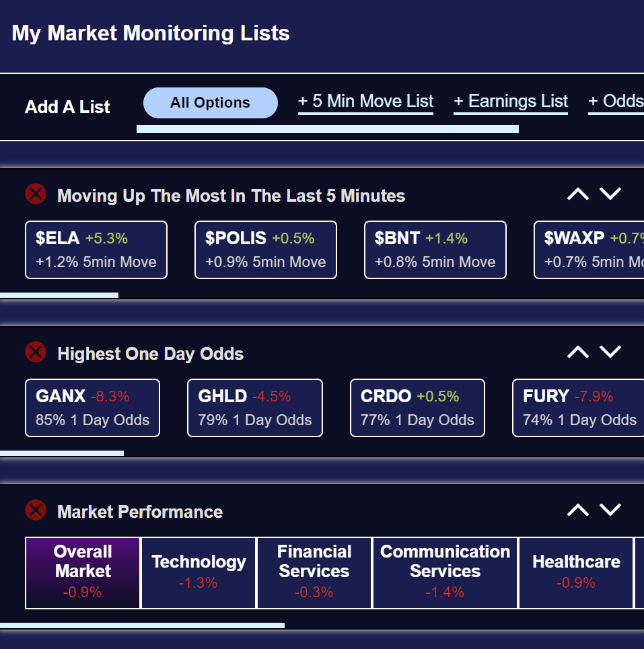
Task: Click the Moving Up The Most title
Action: 231,196
